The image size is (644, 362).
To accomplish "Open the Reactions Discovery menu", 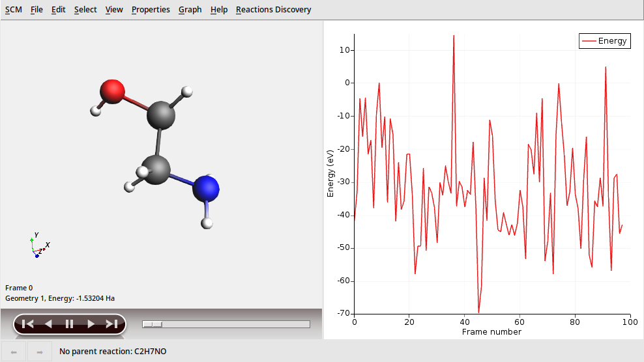I will [273, 10].
